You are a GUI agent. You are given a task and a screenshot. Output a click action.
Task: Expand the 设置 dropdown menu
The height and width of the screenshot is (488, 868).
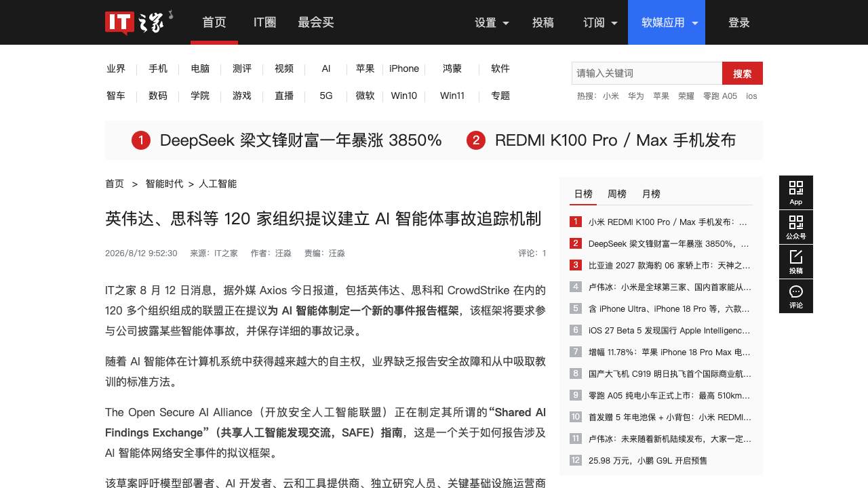[492, 22]
